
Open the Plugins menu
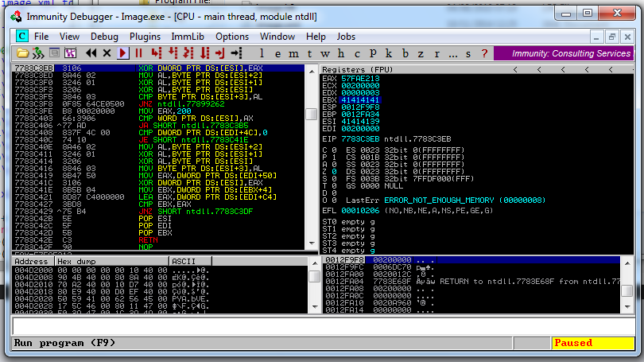(x=145, y=37)
